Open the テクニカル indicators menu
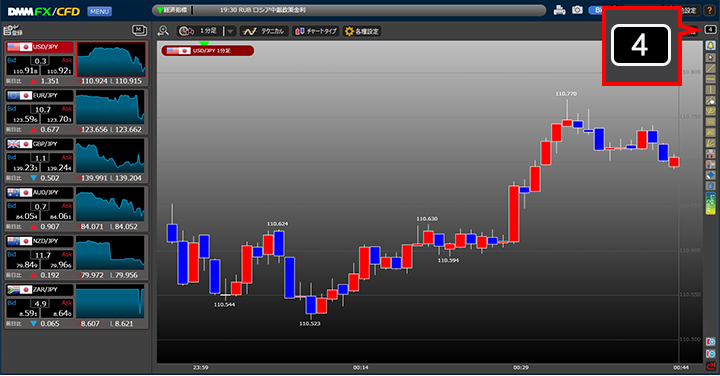Screen dimensions: 720x376 tap(264, 31)
